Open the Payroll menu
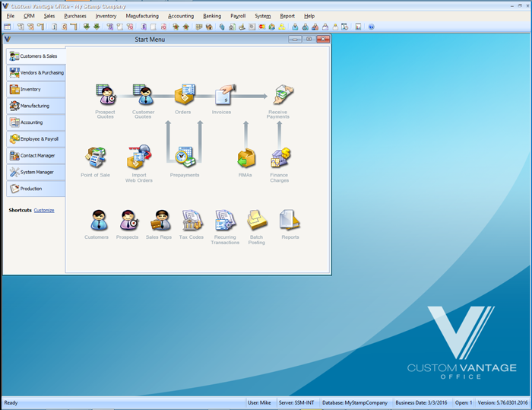532x410 pixels. click(x=238, y=16)
